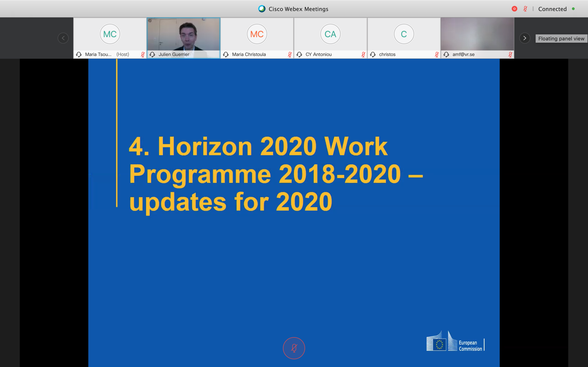Image resolution: width=588 pixels, height=367 pixels.
Task: Click the C avatar for christos
Action: click(x=404, y=34)
